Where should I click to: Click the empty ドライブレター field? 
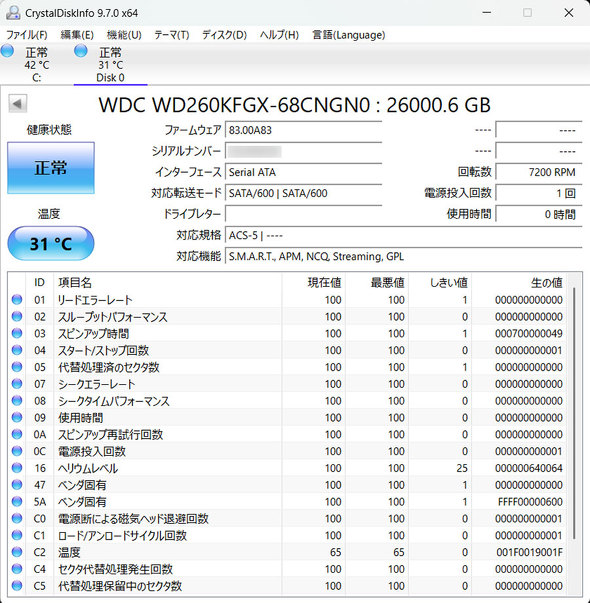pos(303,214)
